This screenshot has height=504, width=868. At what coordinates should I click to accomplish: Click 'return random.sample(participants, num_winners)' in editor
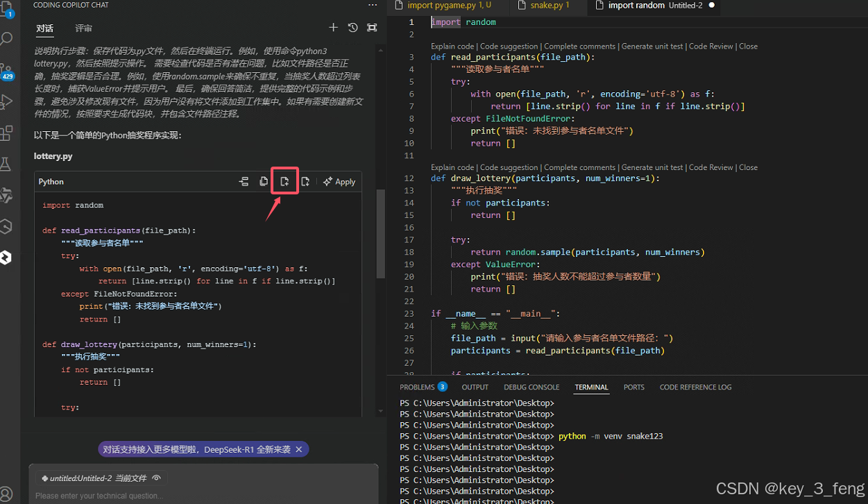point(588,252)
